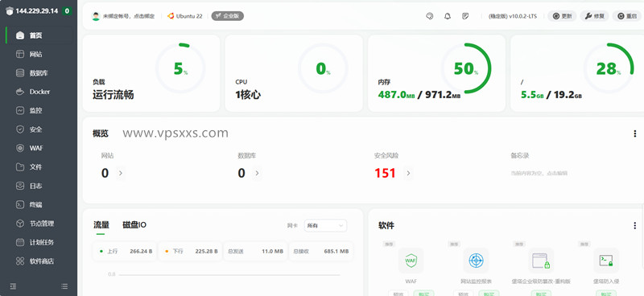This screenshot has height=296, width=644.
Task: Click the 文件 folder icon in sidebar
Action: [19, 167]
